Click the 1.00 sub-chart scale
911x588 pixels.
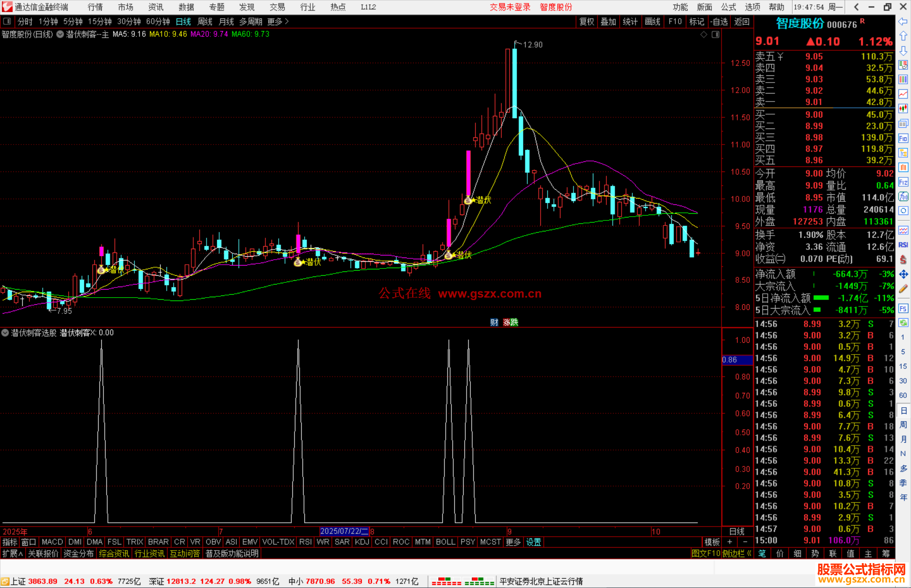(742, 340)
